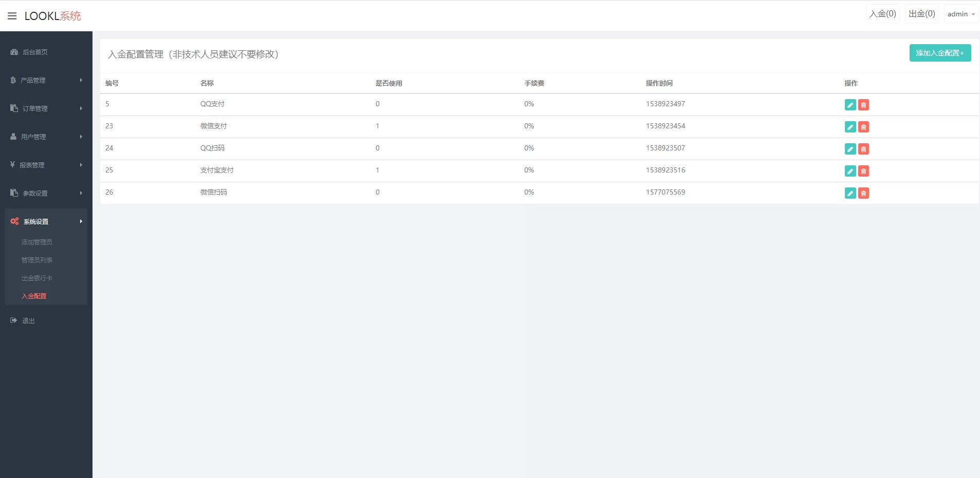Click edit pencil icon for 微信扫码 row
This screenshot has width=980, height=478.
point(850,193)
